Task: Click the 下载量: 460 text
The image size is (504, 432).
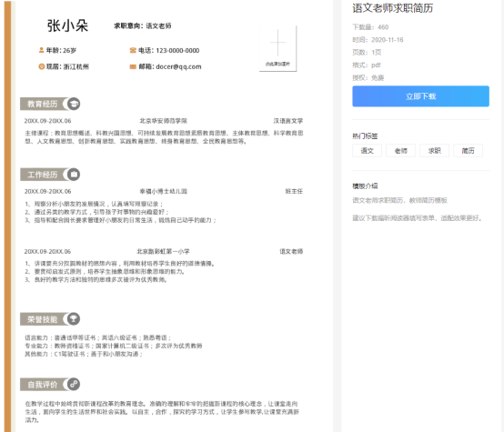Action: (370, 27)
